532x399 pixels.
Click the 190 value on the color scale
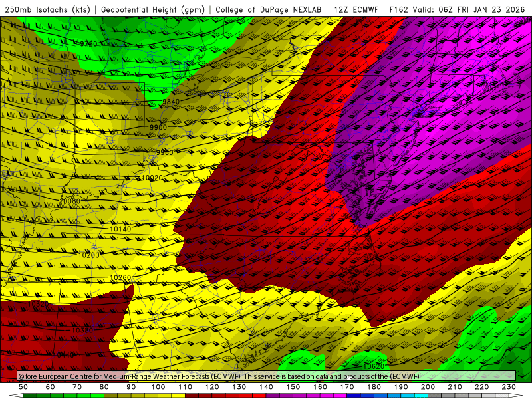click(401, 387)
